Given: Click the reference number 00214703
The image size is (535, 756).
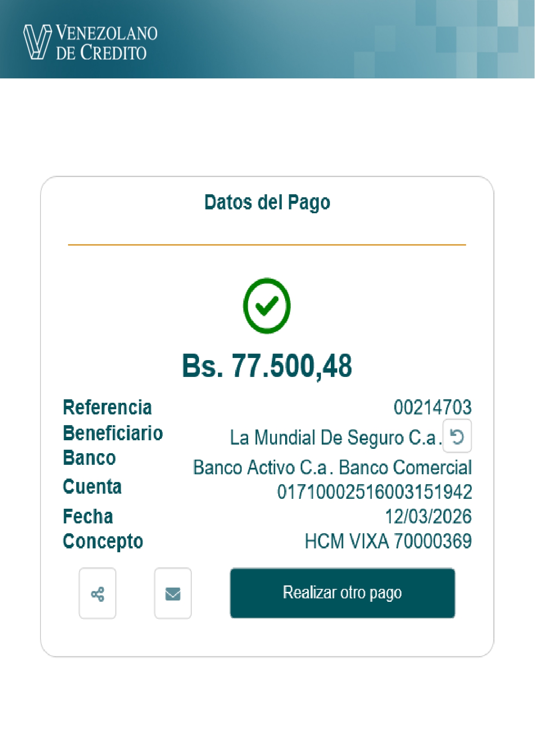Looking at the screenshot, I should [x=432, y=408].
